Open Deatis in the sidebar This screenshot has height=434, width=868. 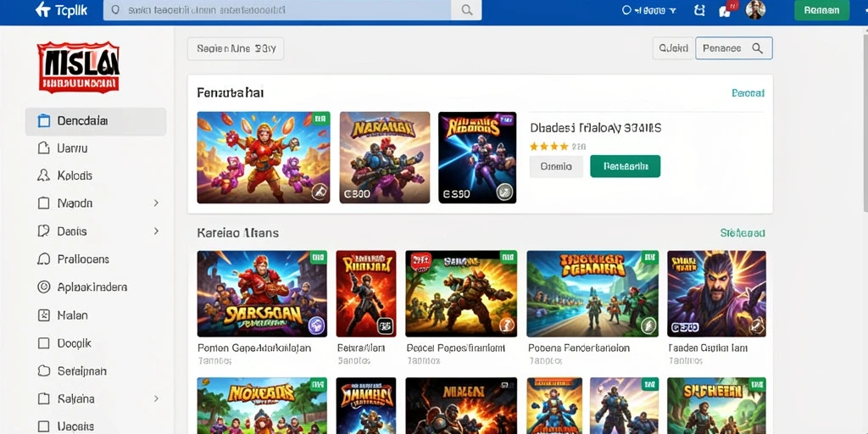(x=96, y=231)
